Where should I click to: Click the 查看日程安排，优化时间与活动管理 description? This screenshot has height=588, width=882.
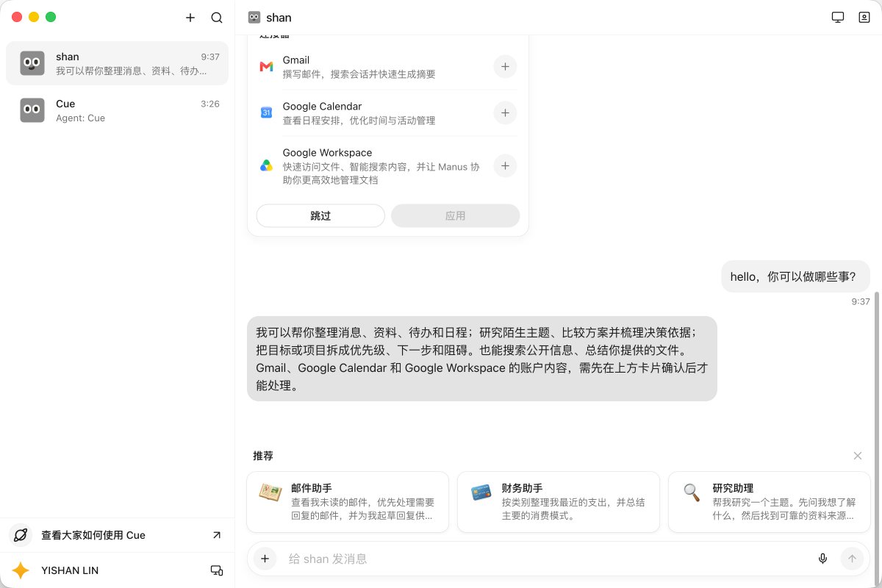pos(359,121)
